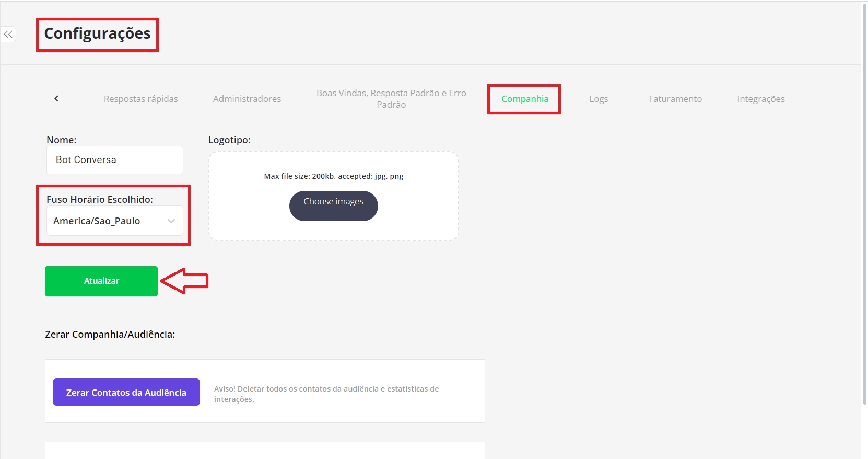Click the Fuso Horário Escolhido label
Image resolution: width=868 pixels, height=459 pixels.
click(100, 199)
